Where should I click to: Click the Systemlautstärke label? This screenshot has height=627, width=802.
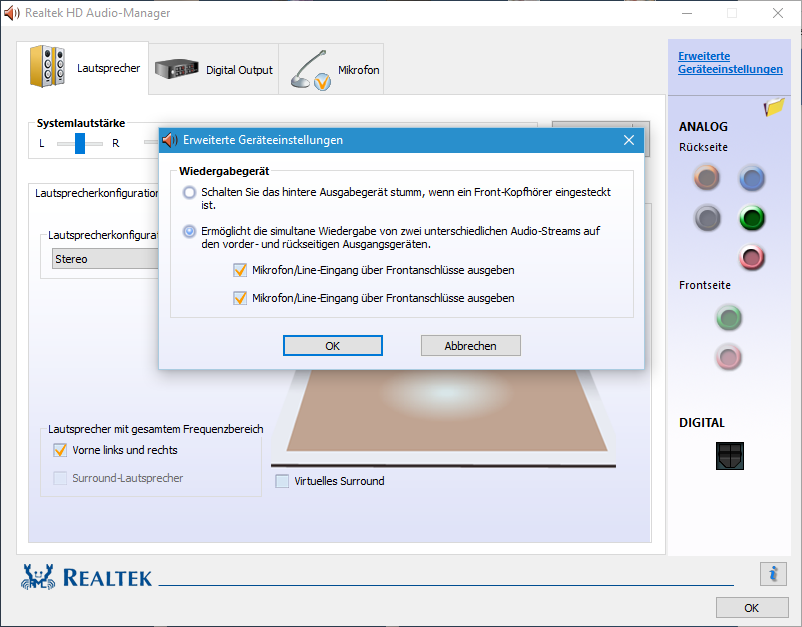pos(81,123)
